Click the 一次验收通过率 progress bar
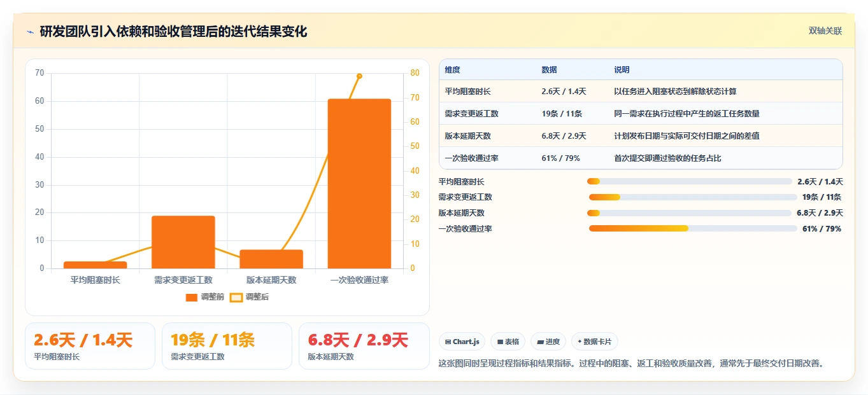The height and width of the screenshot is (395, 868). [x=693, y=228]
